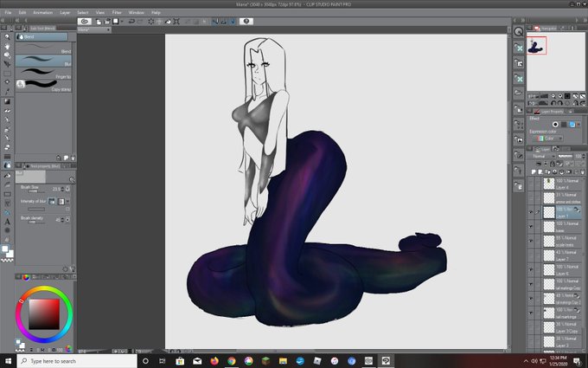Screen dimensions: 588x368
Task: Select the 'Blur' sub tool brush
Action: click(x=43, y=61)
